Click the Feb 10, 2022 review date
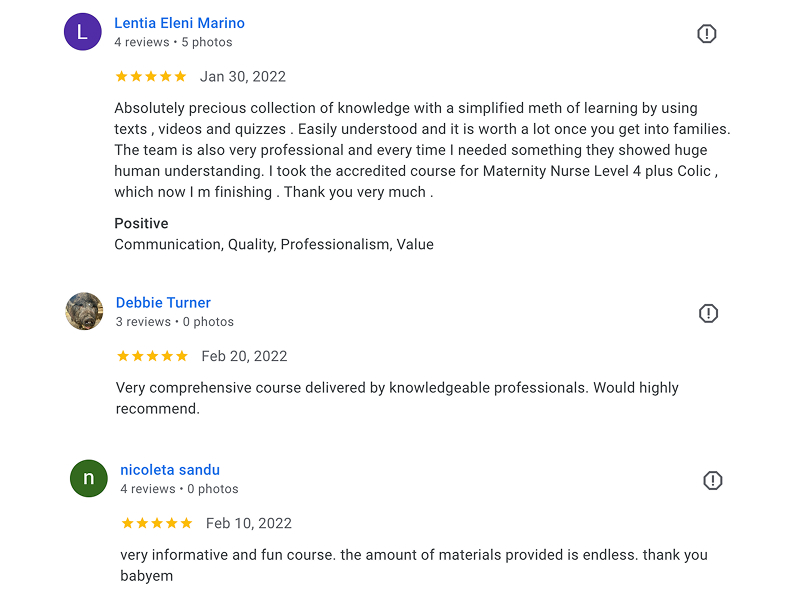 tap(249, 523)
